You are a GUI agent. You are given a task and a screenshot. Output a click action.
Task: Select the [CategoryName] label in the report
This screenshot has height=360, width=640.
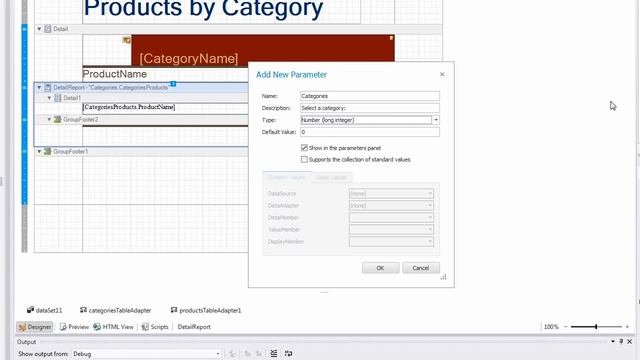coord(189,58)
